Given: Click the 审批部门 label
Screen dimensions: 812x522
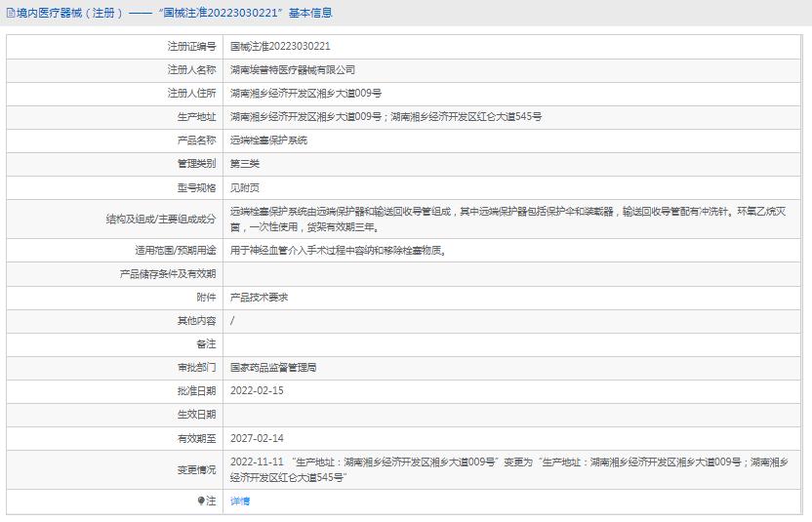Looking at the screenshot, I should click(196, 368).
